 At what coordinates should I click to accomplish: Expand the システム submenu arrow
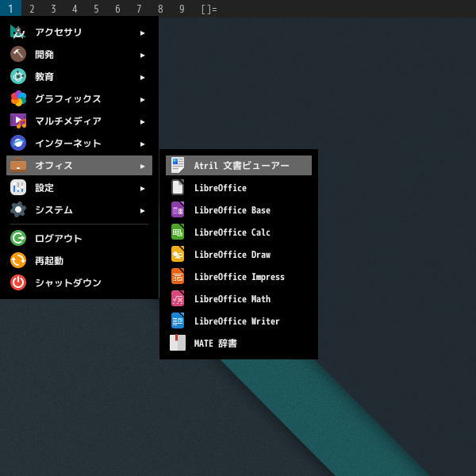(142, 211)
